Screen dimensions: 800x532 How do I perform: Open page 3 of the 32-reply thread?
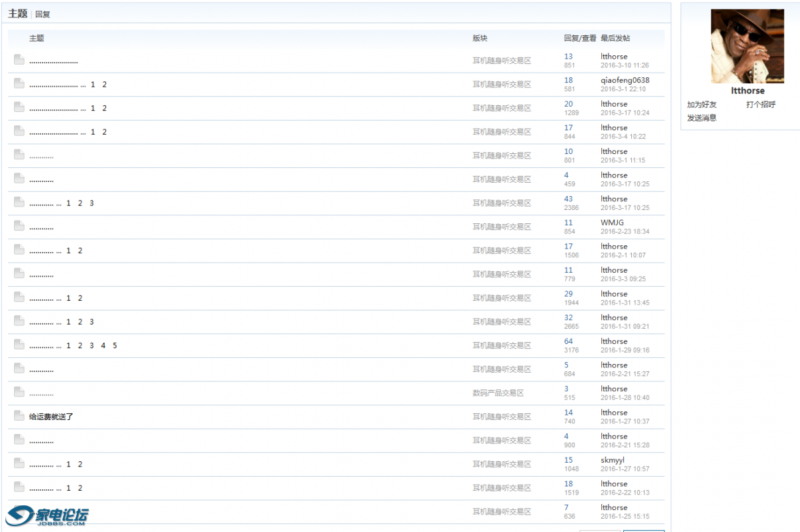92,321
